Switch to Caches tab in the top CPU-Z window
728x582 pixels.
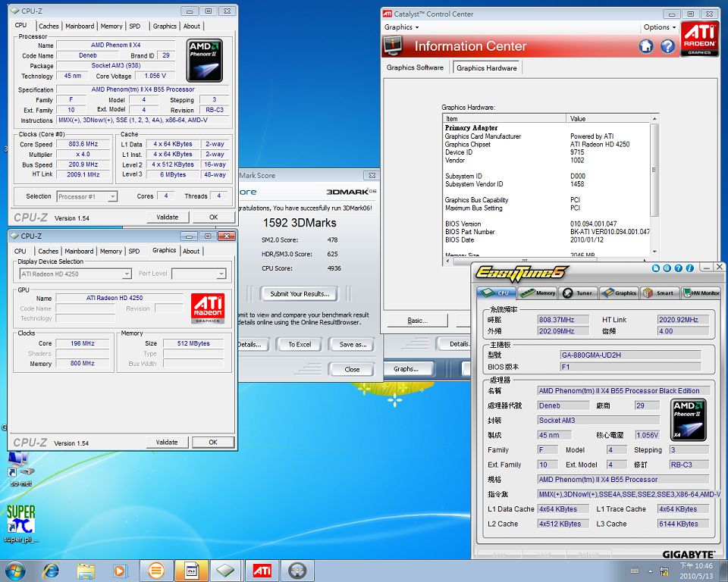49,26
